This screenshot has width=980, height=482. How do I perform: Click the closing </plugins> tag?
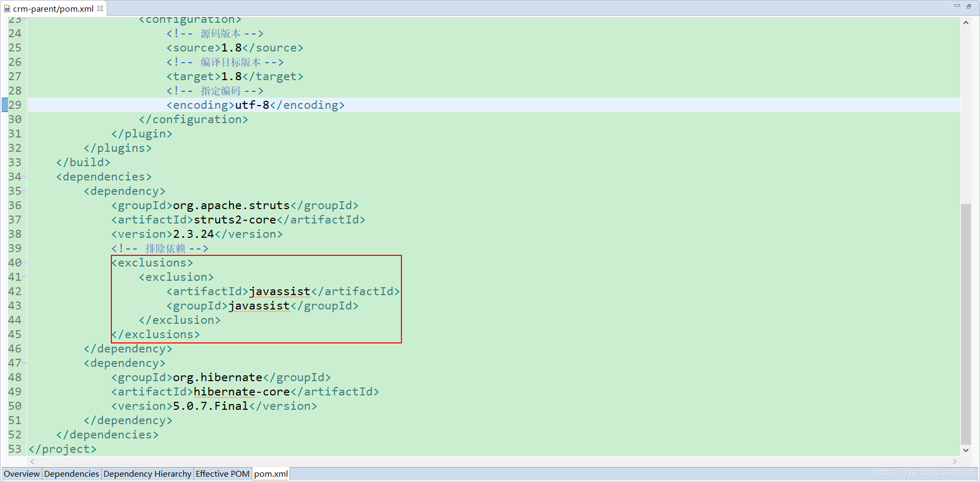118,148
